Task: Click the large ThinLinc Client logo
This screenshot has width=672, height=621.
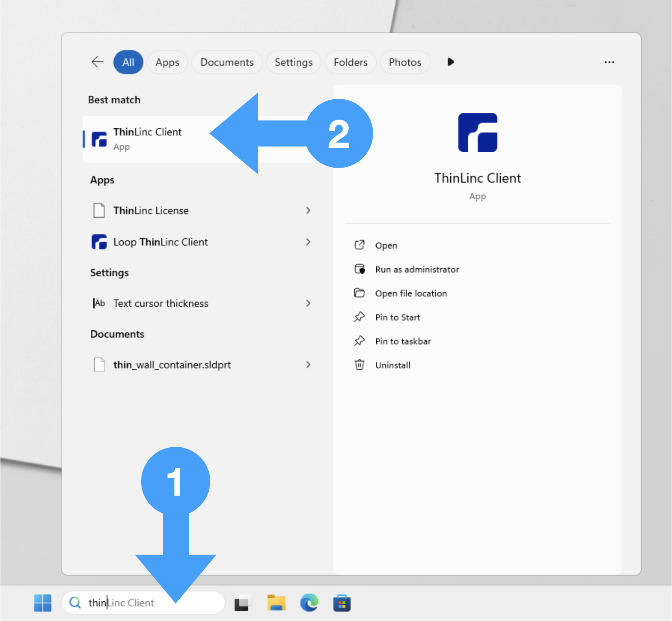Action: tap(477, 133)
